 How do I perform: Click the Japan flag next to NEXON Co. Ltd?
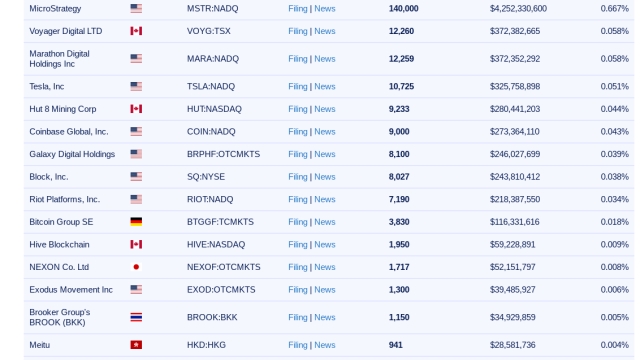pos(136,267)
